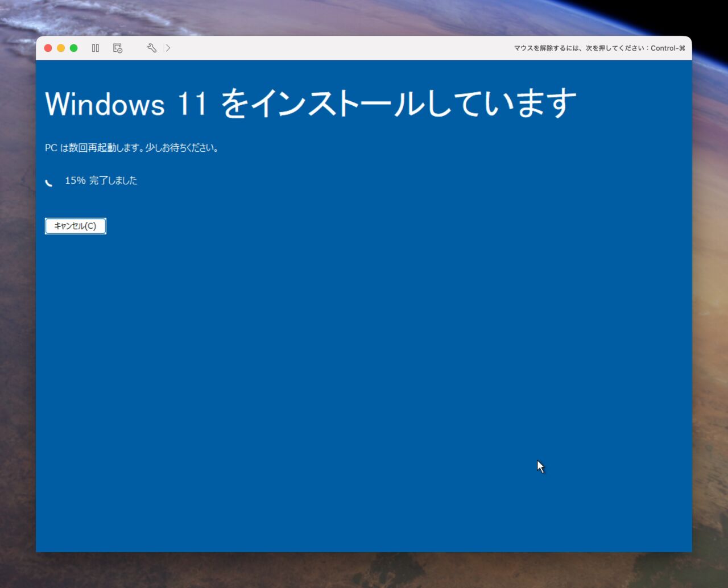Click the white arrow cursor in VM

point(540,466)
